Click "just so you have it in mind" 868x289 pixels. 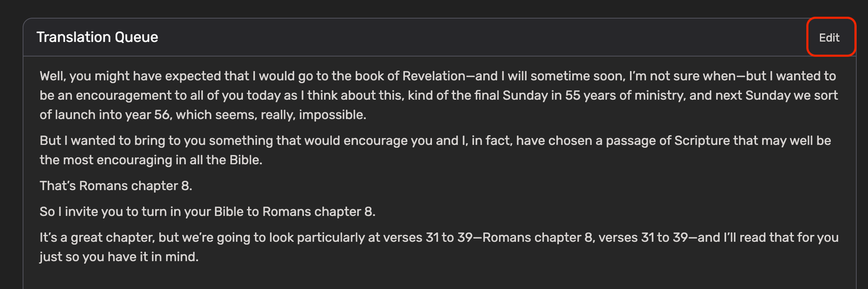119,257
